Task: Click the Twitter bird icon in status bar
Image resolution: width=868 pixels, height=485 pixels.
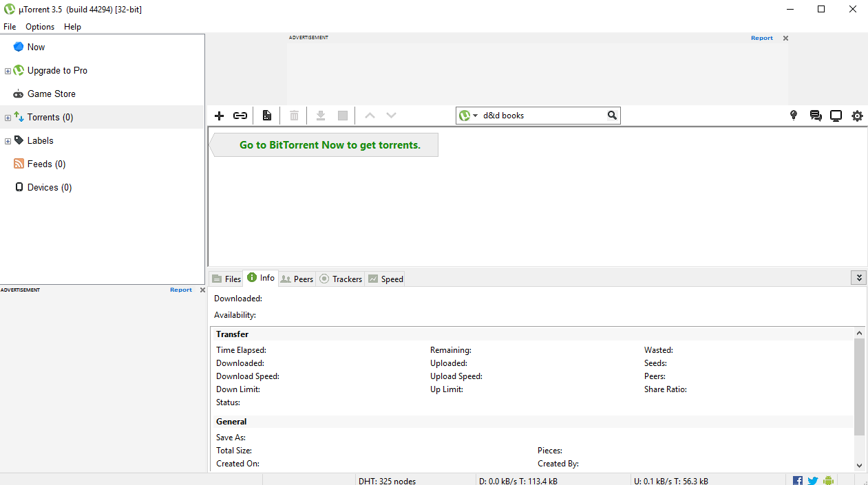Action: coord(813,481)
